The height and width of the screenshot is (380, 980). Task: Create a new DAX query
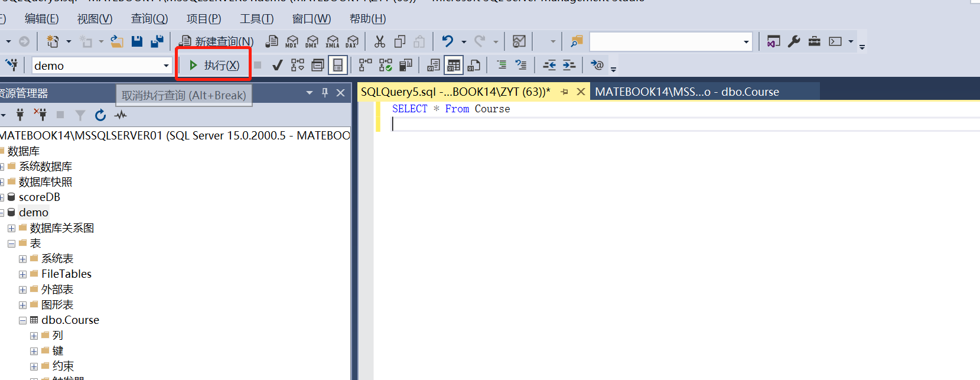pyautogui.click(x=352, y=41)
